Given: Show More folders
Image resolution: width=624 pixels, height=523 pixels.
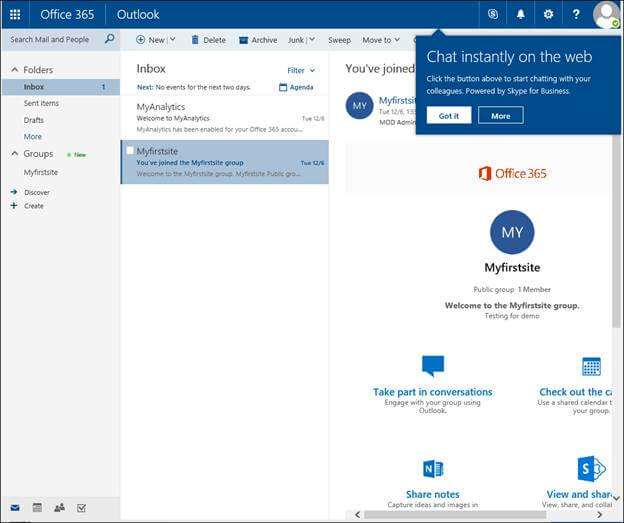Looking at the screenshot, I should tap(33, 137).
